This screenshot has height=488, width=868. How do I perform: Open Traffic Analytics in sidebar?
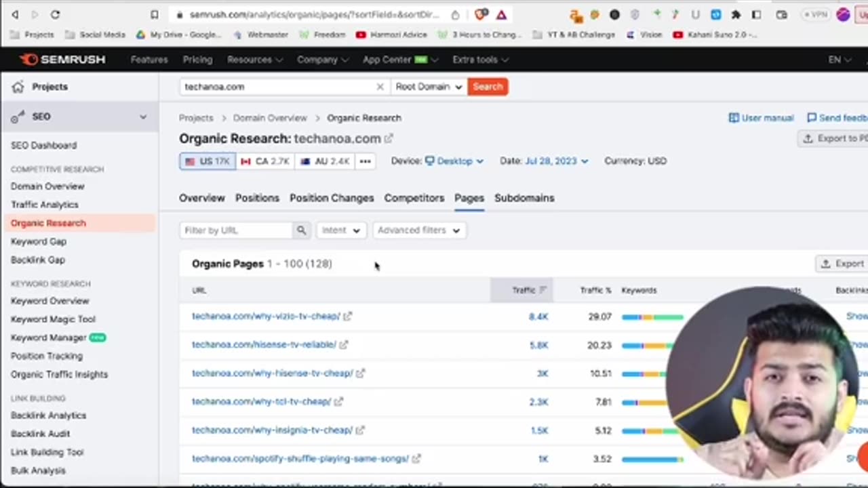click(x=45, y=205)
